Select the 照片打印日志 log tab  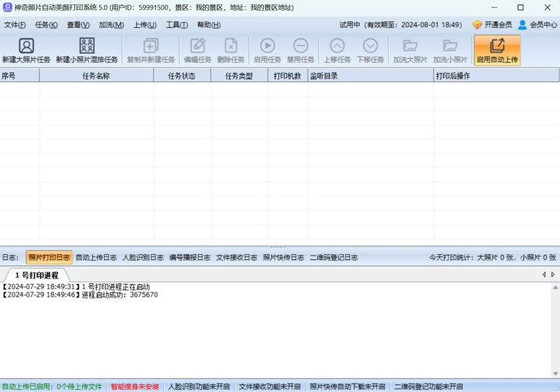point(49,258)
